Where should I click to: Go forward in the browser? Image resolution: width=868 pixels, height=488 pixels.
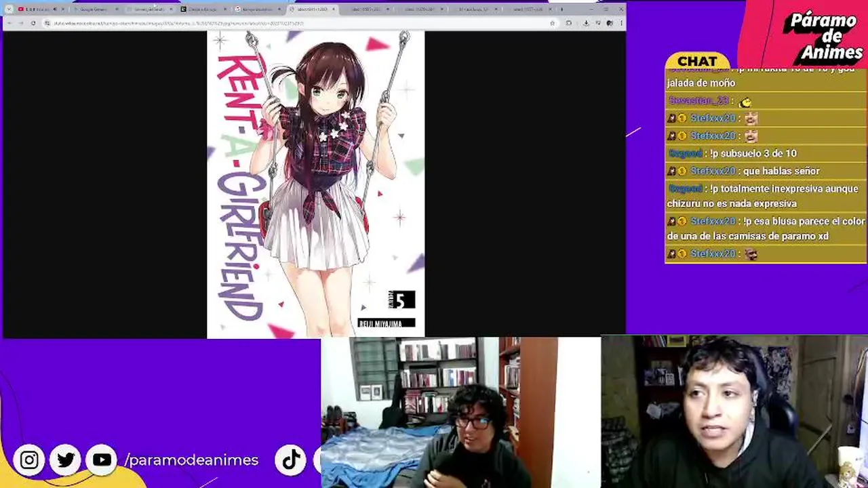(x=21, y=23)
